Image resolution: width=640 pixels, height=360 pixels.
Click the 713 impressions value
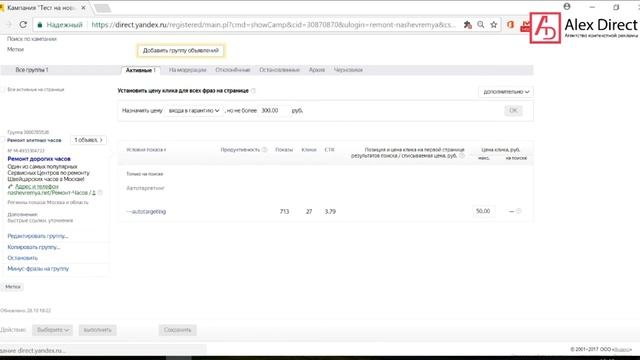pyautogui.click(x=284, y=211)
